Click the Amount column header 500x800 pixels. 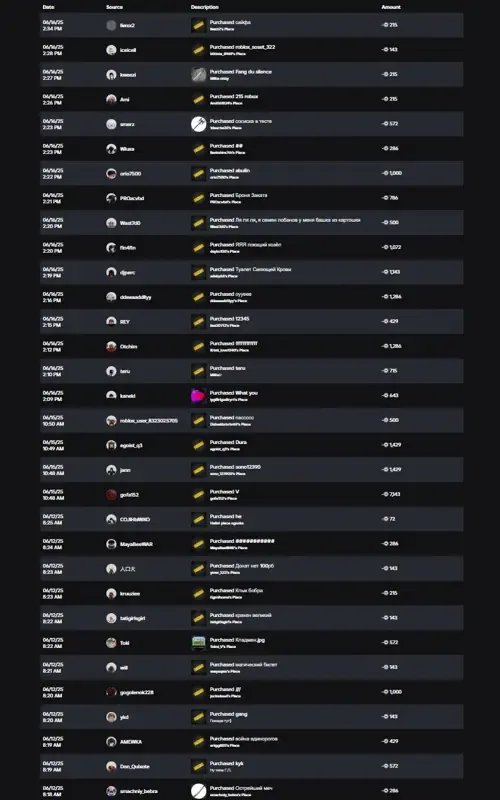[x=391, y=7]
